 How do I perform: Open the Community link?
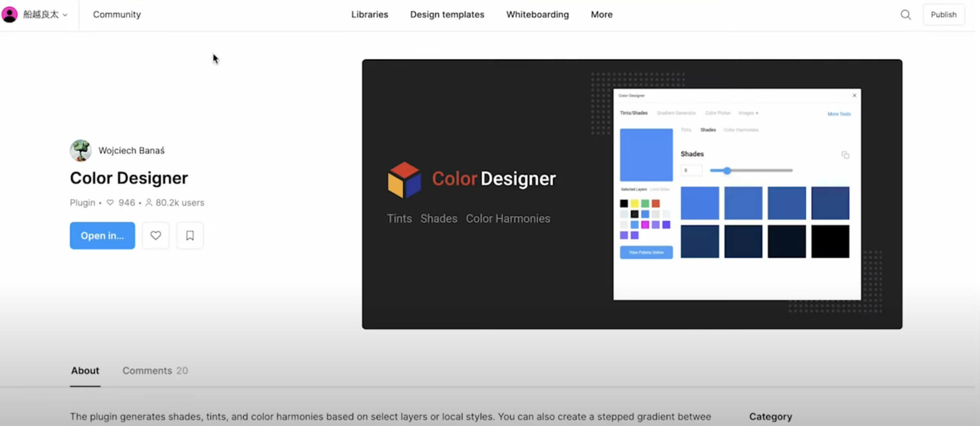point(117,14)
